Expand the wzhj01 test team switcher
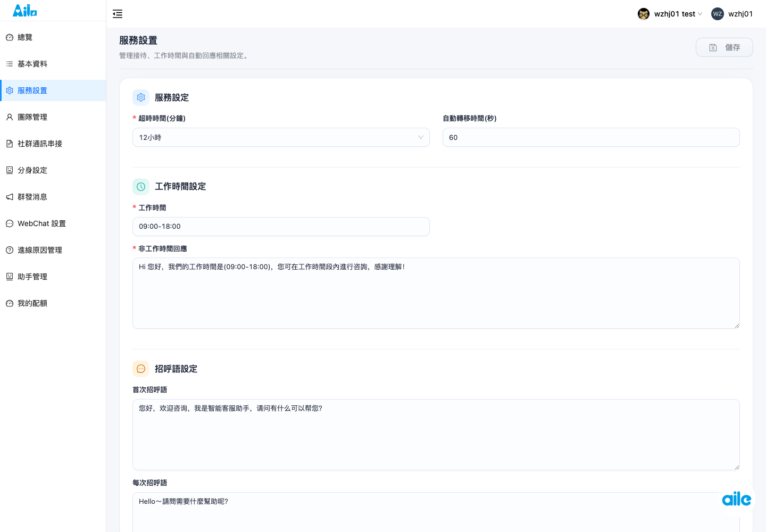766x532 pixels. pyautogui.click(x=670, y=14)
